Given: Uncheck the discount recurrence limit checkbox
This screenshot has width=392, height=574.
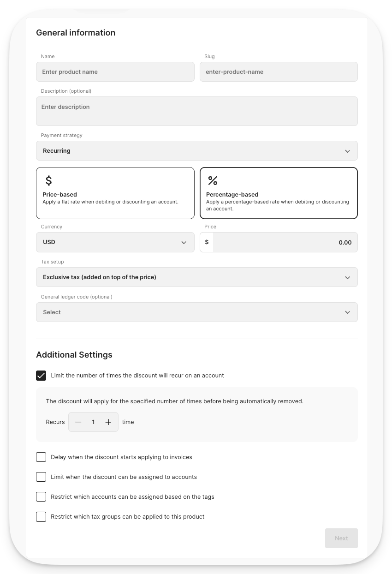Looking at the screenshot, I should 41,375.
